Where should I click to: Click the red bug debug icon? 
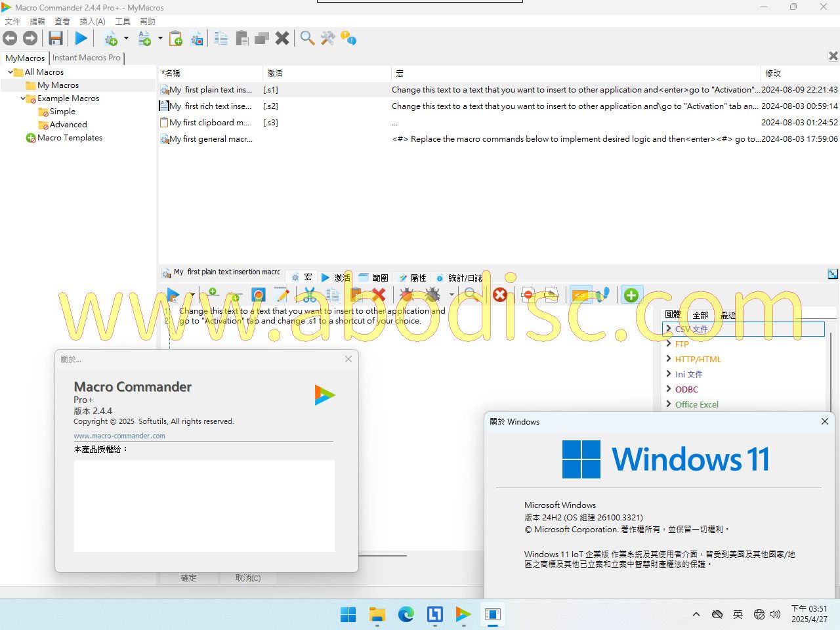pos(406,295)
